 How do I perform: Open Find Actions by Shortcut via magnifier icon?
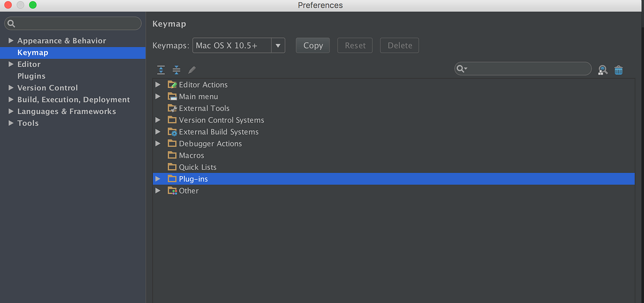[x=603, y=70]
